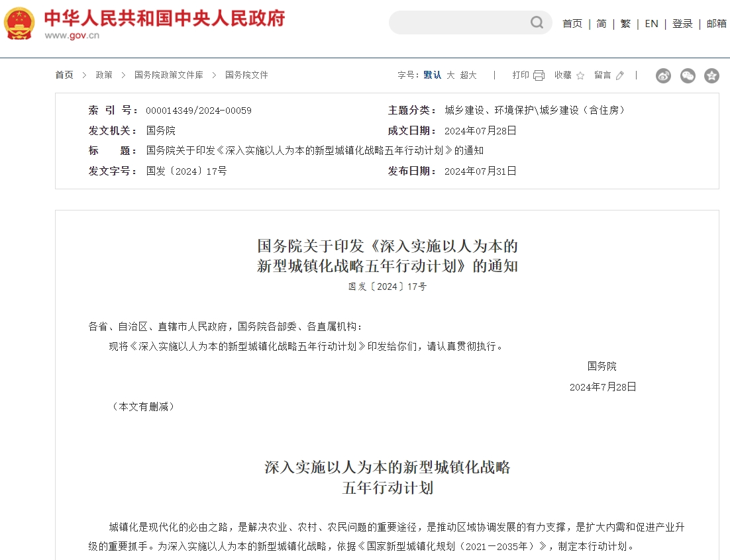Click the national emblem logo
The width and height of the screenshot is (730, 560).
[x=19, y=23]
